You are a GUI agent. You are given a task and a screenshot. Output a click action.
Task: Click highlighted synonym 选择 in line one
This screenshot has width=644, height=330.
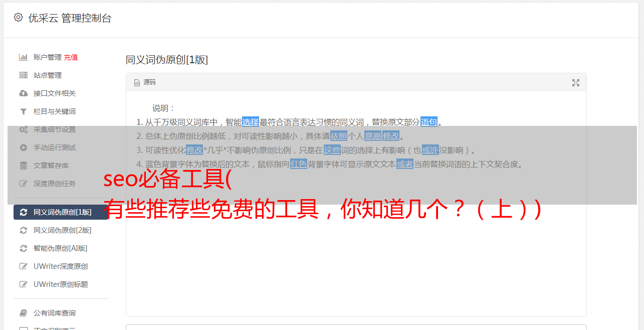coord(251,122)
